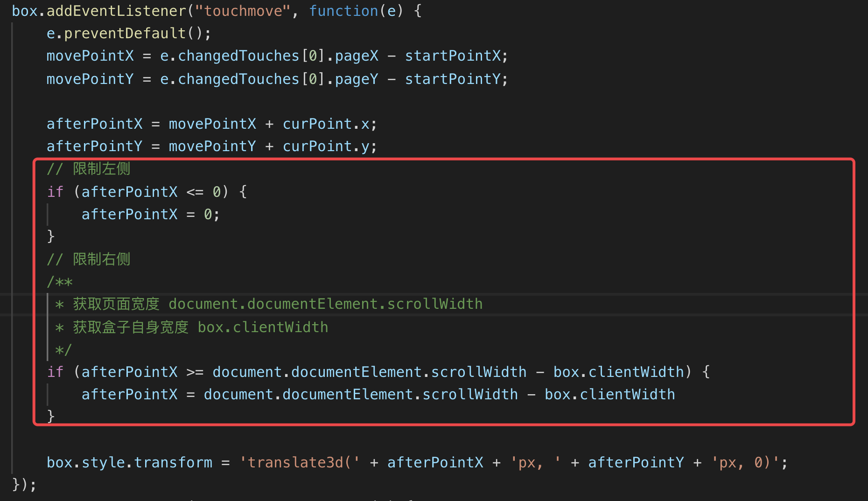This screenshot has width=868, height=501.
Task: Click e.changedTouches[0].pageX expression
Action: [x=269, y=56]
